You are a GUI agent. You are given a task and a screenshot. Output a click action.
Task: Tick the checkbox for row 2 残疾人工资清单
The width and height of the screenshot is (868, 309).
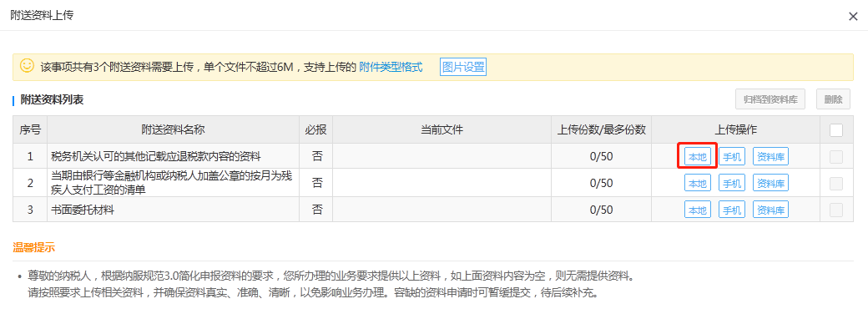click(x=836, y=183)
